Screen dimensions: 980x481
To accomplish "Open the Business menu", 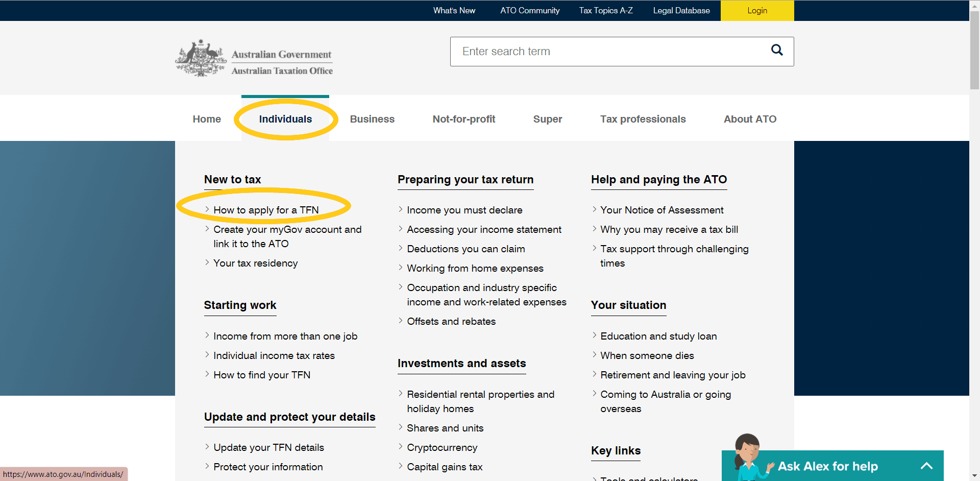I will click(372, 119).
